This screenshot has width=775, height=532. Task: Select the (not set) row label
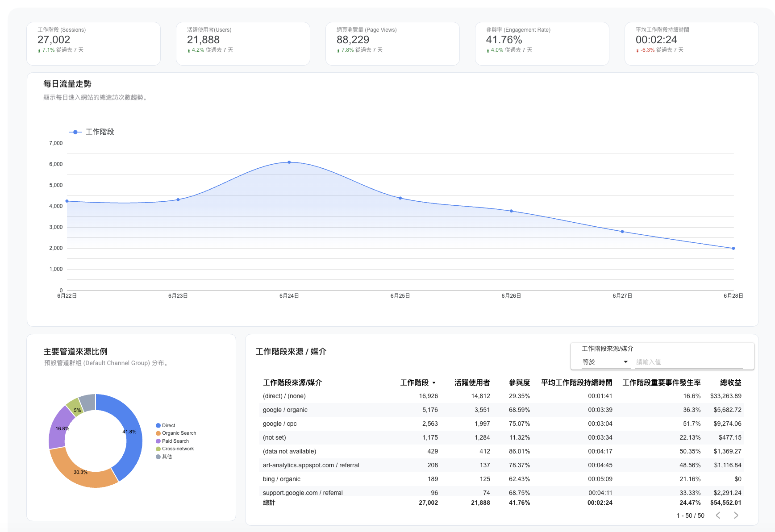pyautogui.click(x=275, y=437)
